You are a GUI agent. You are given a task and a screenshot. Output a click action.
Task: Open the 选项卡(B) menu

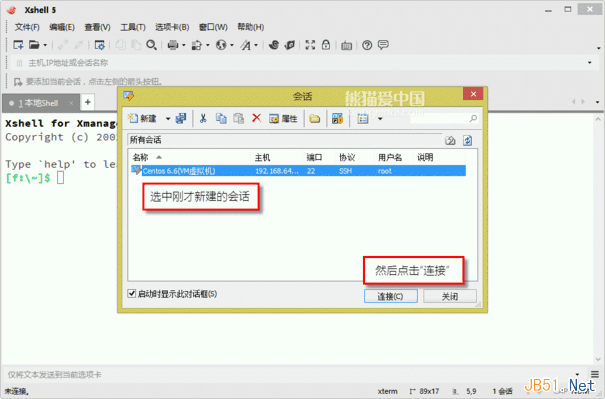point(172,27)
